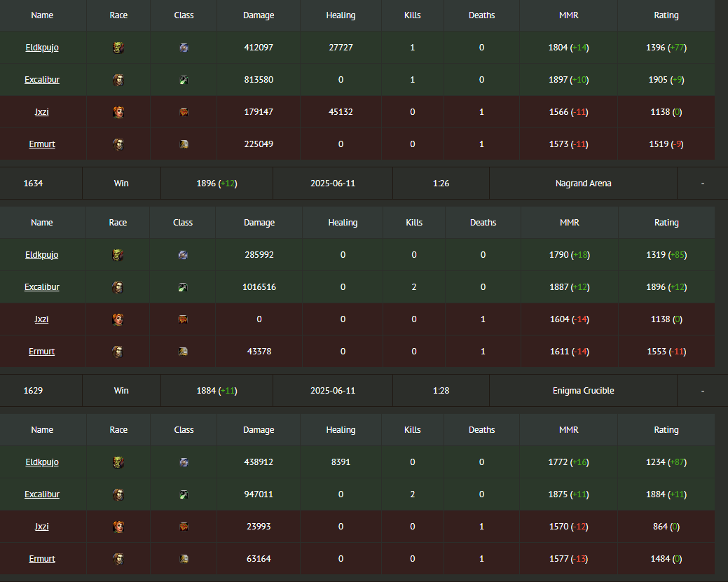This screenshot has height=582, width=728.
Task: Click orc race icon beside 412097 damage
Action: coord(118,48)
